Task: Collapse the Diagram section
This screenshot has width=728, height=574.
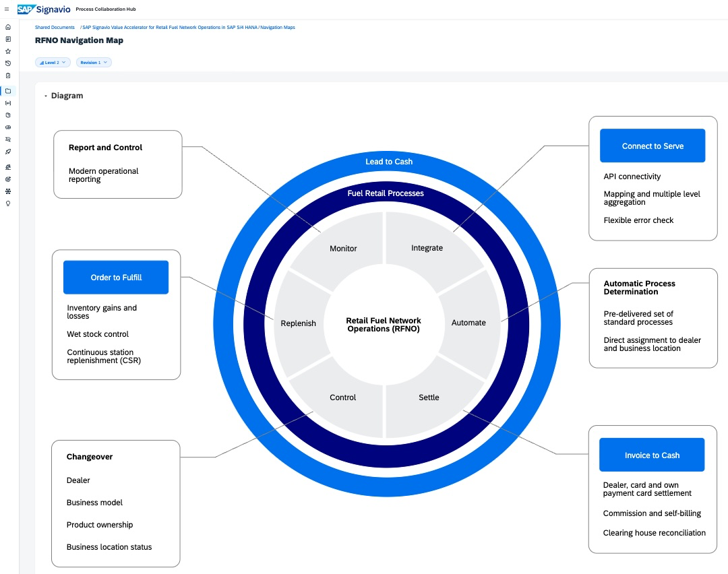Action: tap(46, 96)
